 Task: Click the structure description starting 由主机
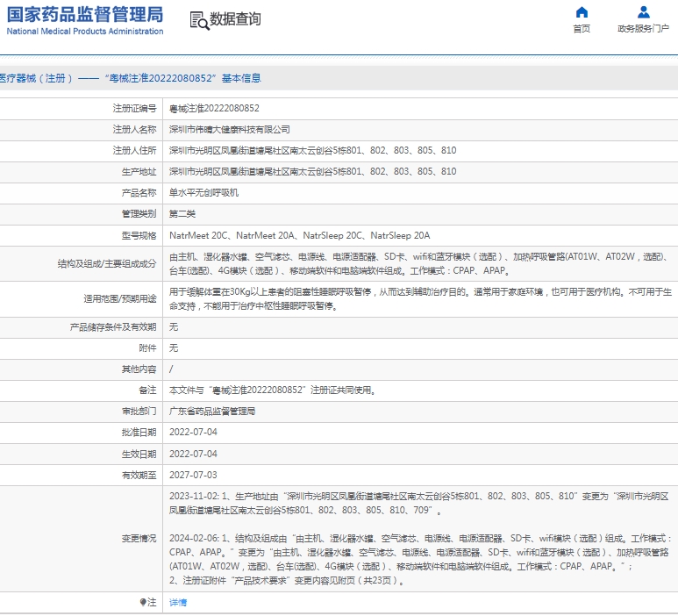click(419, 263)
